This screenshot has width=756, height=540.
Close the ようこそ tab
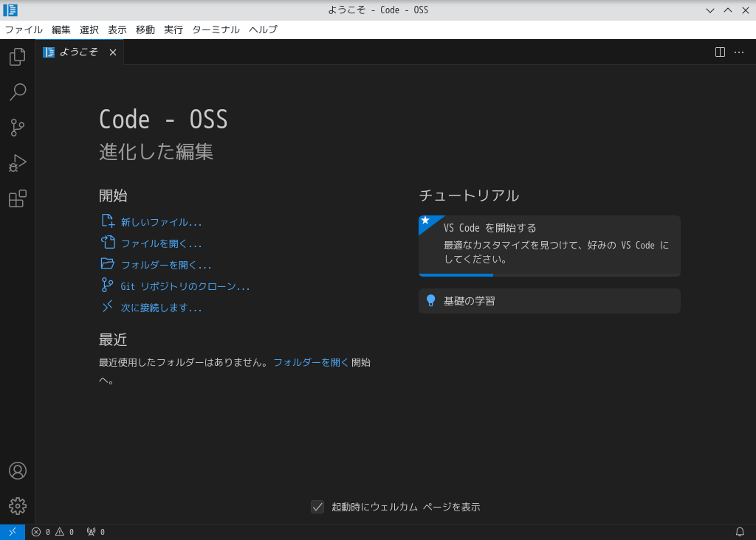click(113, 52)
